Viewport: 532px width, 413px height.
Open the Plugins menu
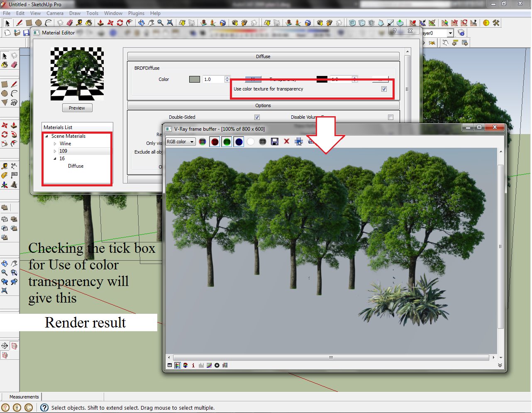[136, 13]
